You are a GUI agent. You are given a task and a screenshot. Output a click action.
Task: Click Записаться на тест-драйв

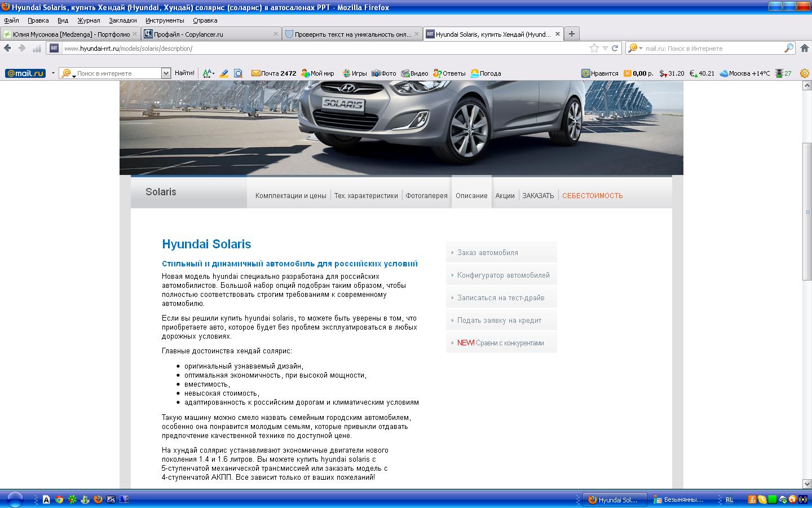501,297
